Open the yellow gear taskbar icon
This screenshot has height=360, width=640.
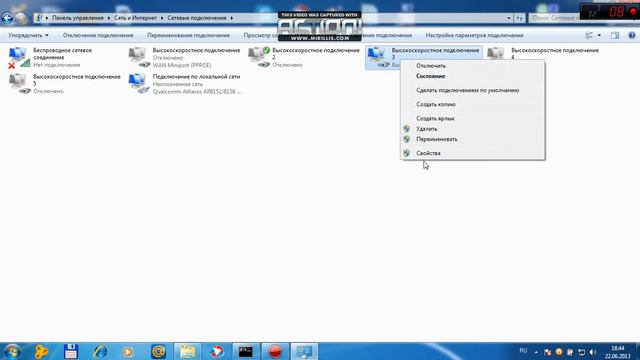(41, 351)
